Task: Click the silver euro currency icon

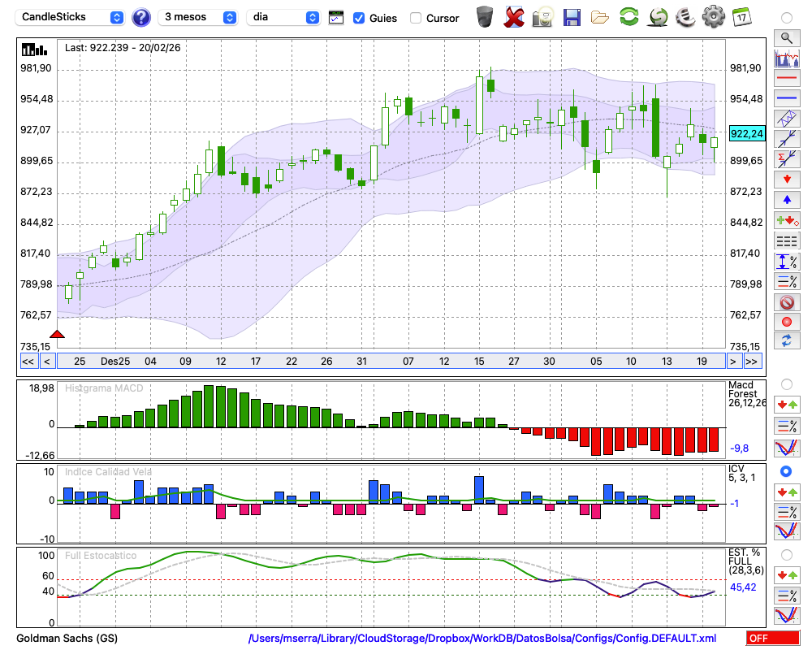Action: click(685, 17)
